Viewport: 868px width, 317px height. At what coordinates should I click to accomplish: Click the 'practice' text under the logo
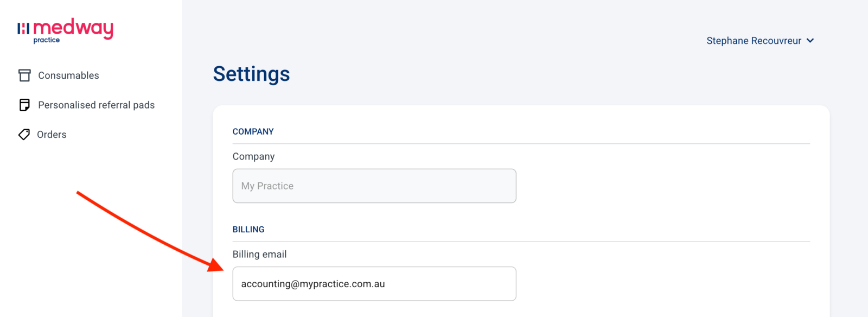click(x=47, y=40)
